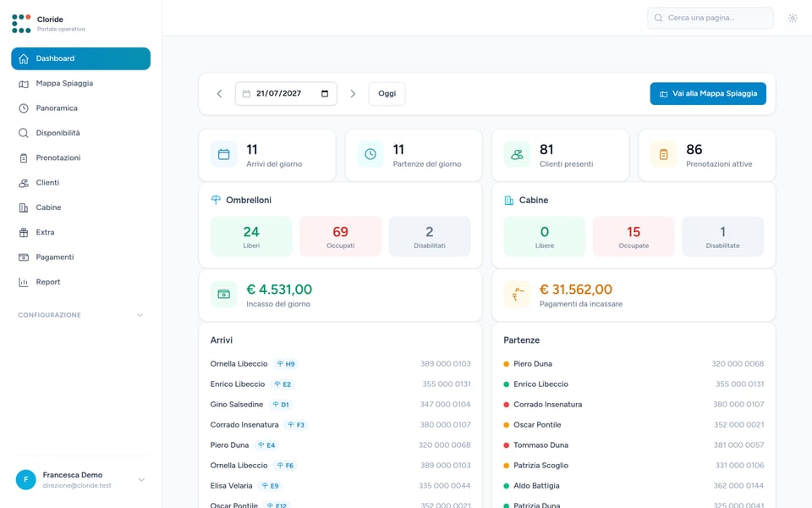This screenshot has width=812, height=508.
Task: Click the 0 Libere cabin tile
Action: (x=544, y=236)
